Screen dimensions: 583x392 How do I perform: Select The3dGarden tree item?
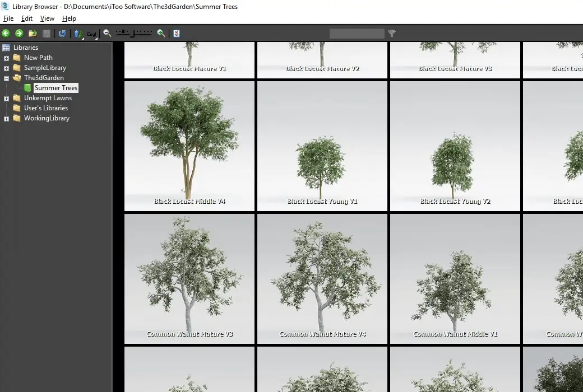44,78
